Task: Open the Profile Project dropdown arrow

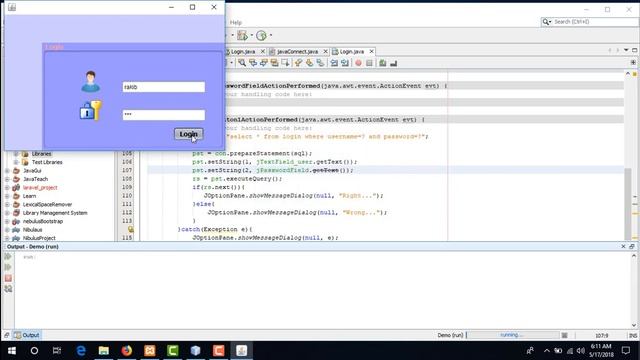Action: pos(271,36)
